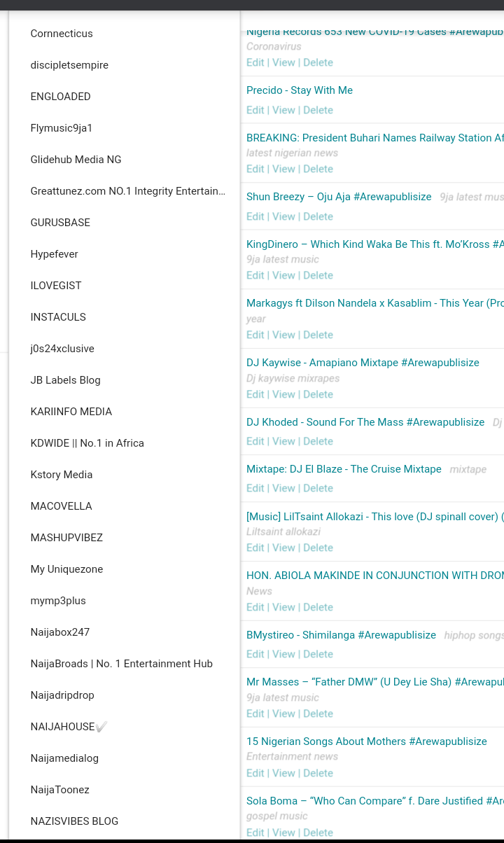Click the 'latest nigerian news' label text
The image size is (504, 843).
point(292,153)
